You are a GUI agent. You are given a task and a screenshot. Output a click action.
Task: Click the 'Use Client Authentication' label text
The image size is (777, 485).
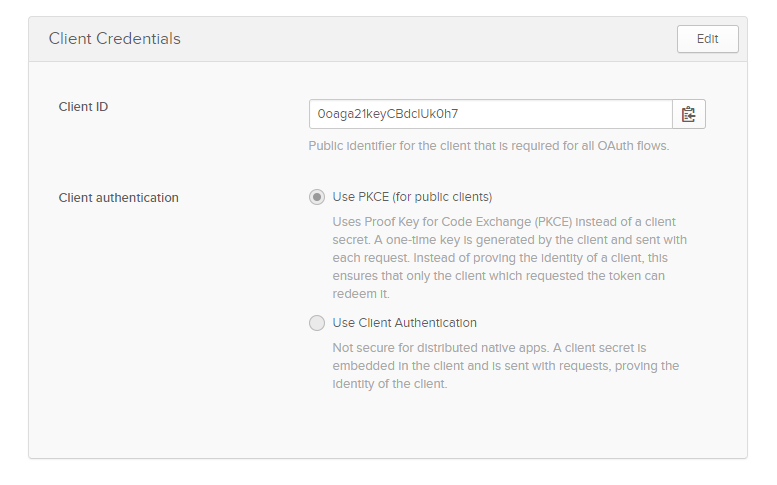pyautogui.click(x=404, y=323)
